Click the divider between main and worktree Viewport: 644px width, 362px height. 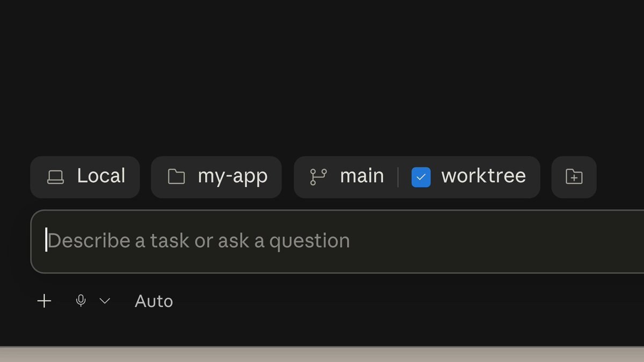[398, 177]
